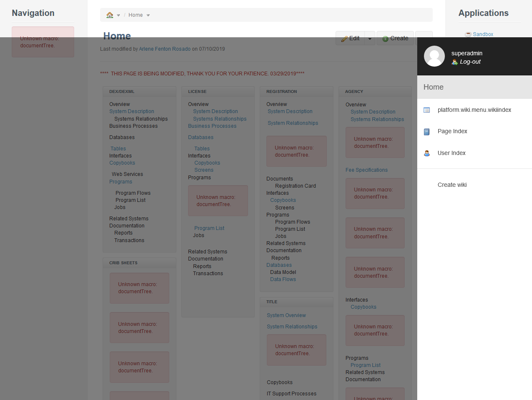Open Business Processes link under LICENSE

coord(212,126)
